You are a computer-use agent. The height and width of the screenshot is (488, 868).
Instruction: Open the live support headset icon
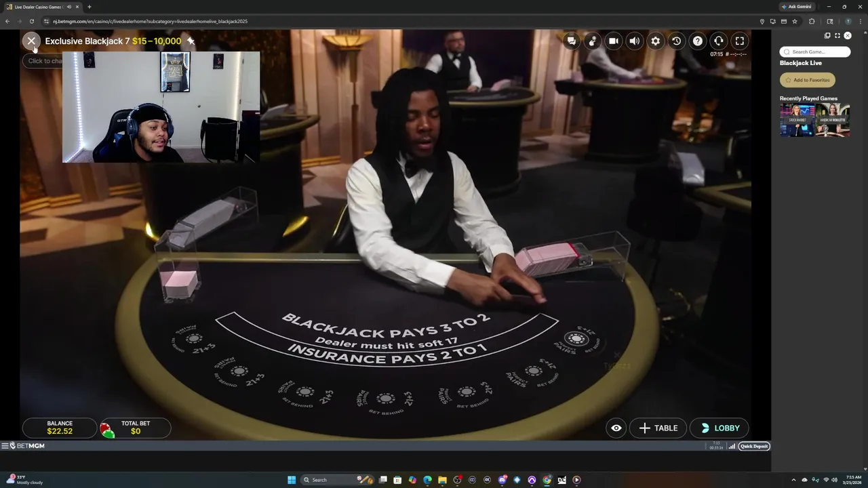pyautogui.click(x=719, y=41)
